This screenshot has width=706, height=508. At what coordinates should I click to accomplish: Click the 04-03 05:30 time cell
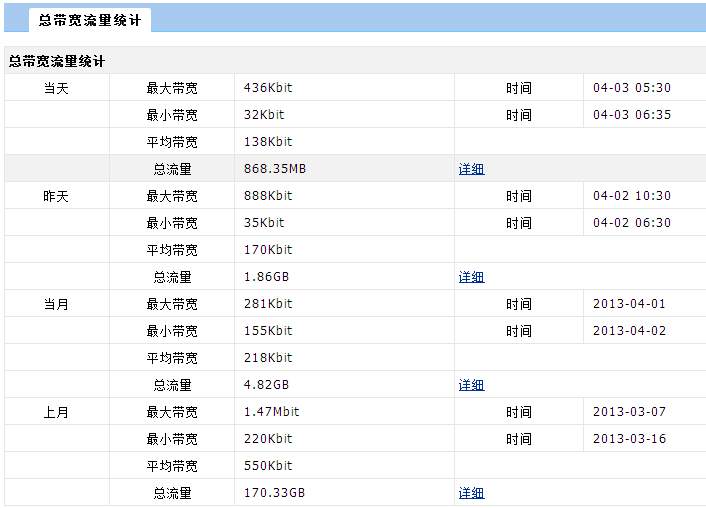coord(632,87)
